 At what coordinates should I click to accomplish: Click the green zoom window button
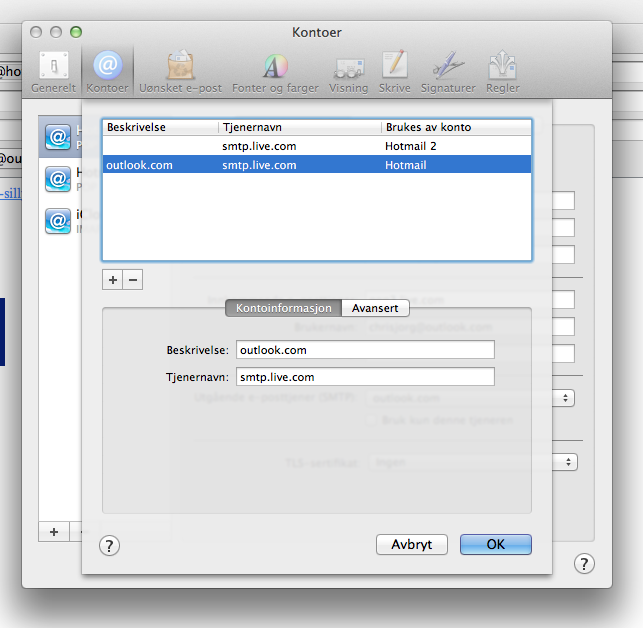click(76, 32)
